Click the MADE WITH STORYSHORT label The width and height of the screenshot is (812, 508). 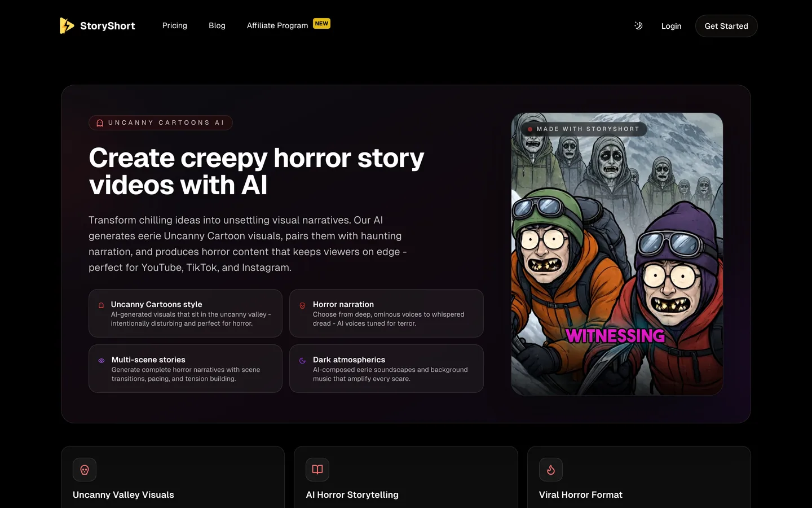click(588, 129)
